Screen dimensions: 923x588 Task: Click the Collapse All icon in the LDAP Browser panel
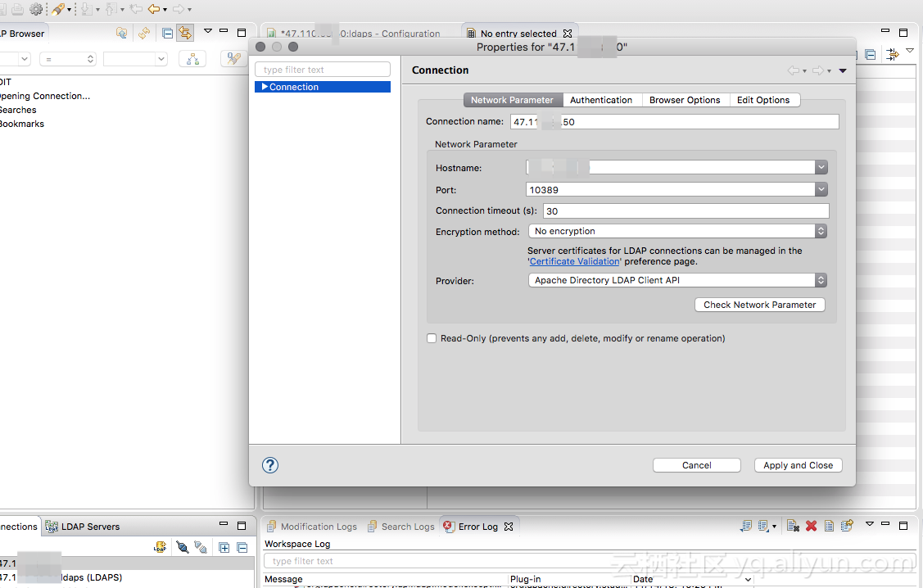(x=168, y=33)
